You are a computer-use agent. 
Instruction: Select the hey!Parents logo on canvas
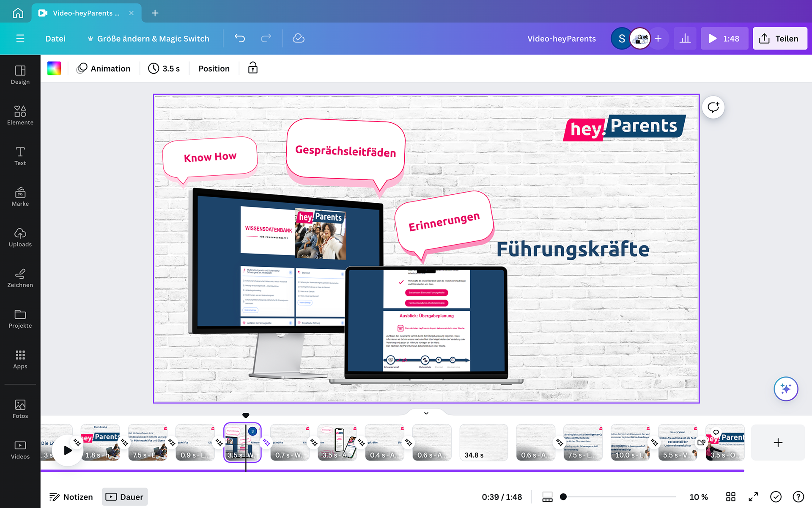[625, 127]
